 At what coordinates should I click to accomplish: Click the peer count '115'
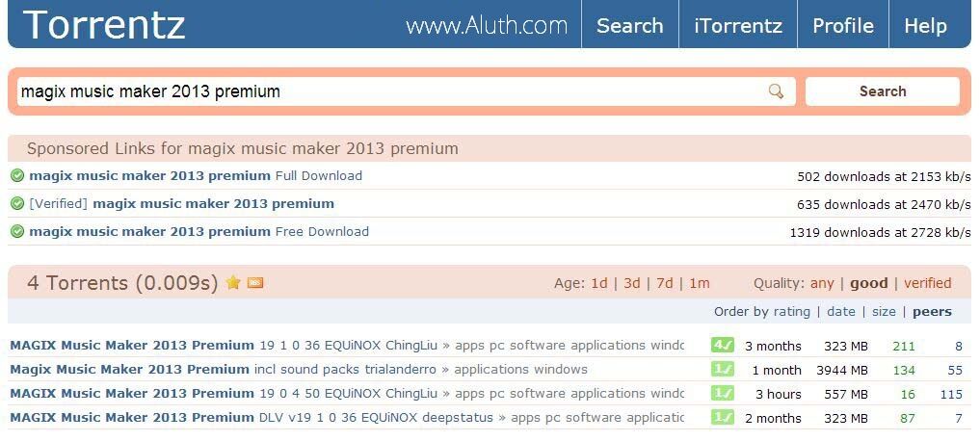[x=951, y=394]
